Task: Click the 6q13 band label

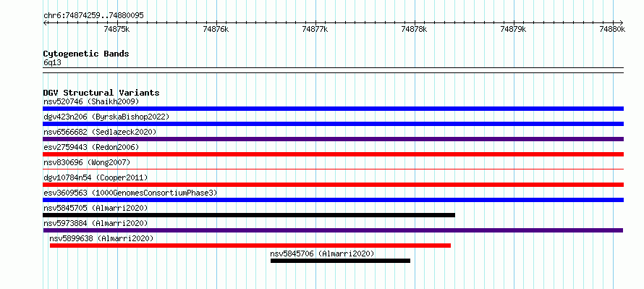Action: coord(52,62)
